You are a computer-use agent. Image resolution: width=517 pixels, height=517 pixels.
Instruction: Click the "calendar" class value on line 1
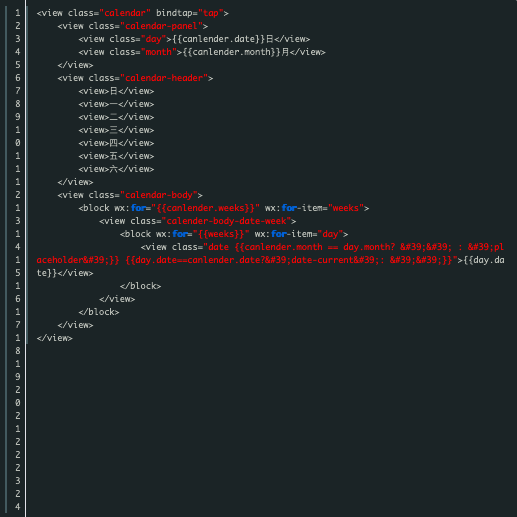(x=125, y=13)
